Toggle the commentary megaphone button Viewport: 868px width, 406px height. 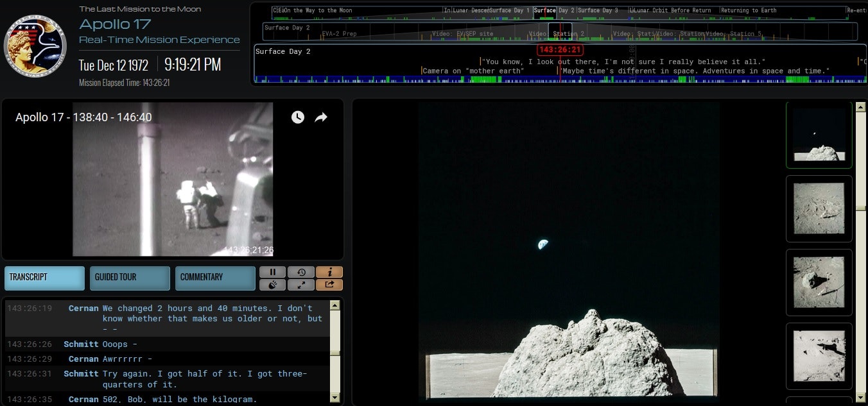272,284
